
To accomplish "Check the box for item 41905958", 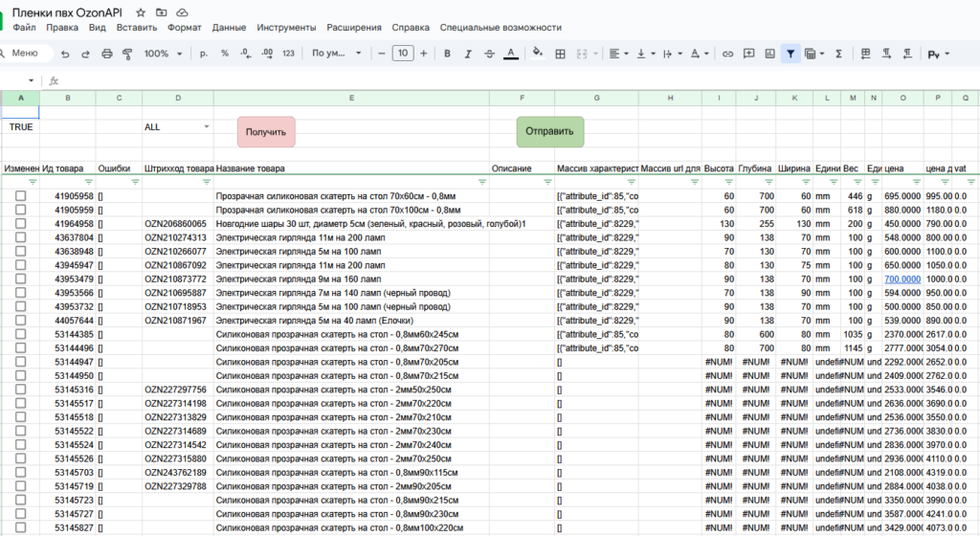I will point(21,195).
